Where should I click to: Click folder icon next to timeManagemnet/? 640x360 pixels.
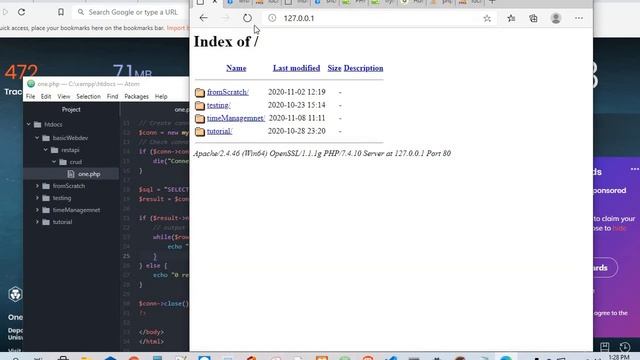(200, 118)
